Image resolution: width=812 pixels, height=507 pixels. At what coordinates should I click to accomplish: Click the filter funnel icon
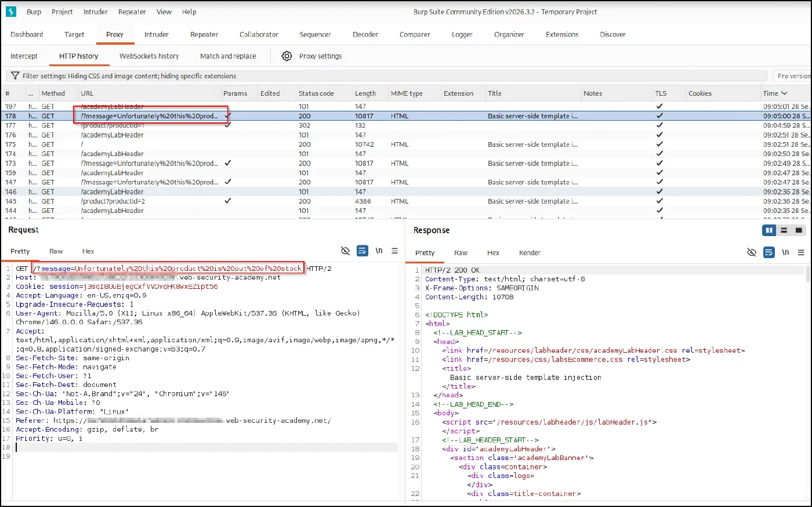[x=16, y=76]
